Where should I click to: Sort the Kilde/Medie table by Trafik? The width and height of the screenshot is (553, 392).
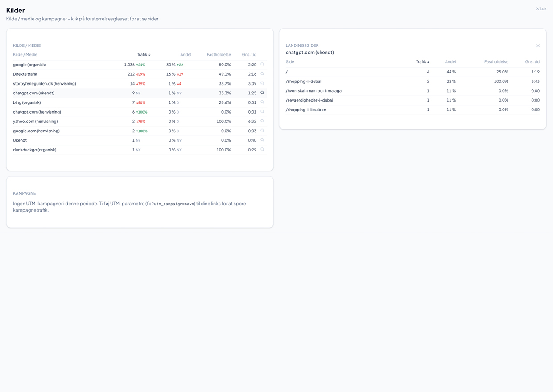(144, 54)
